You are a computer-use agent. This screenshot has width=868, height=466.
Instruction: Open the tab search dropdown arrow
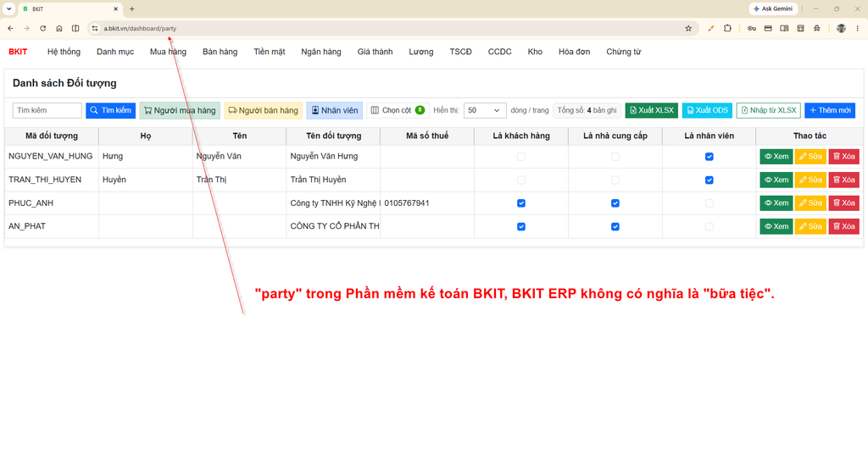coord(8,8)
